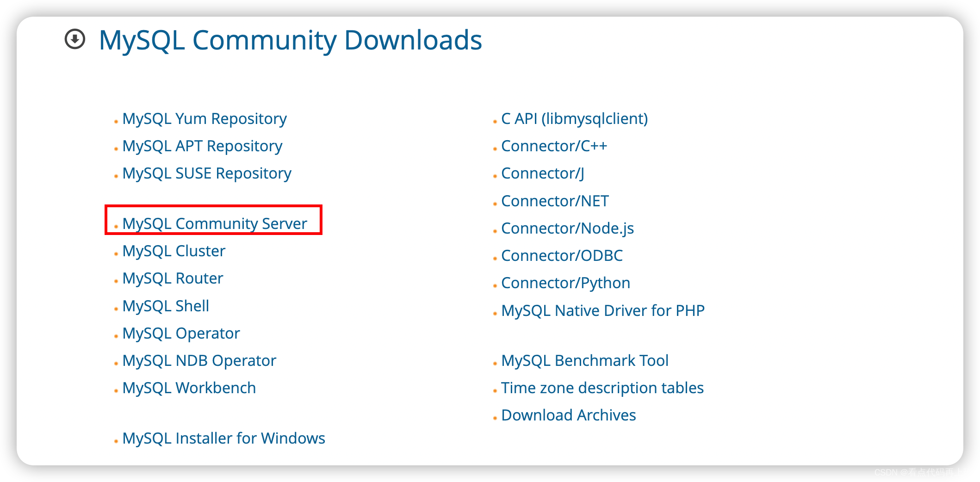980x482 pixels.
Task: Open Time zone description tables link
Action: (x=602, y=388)
